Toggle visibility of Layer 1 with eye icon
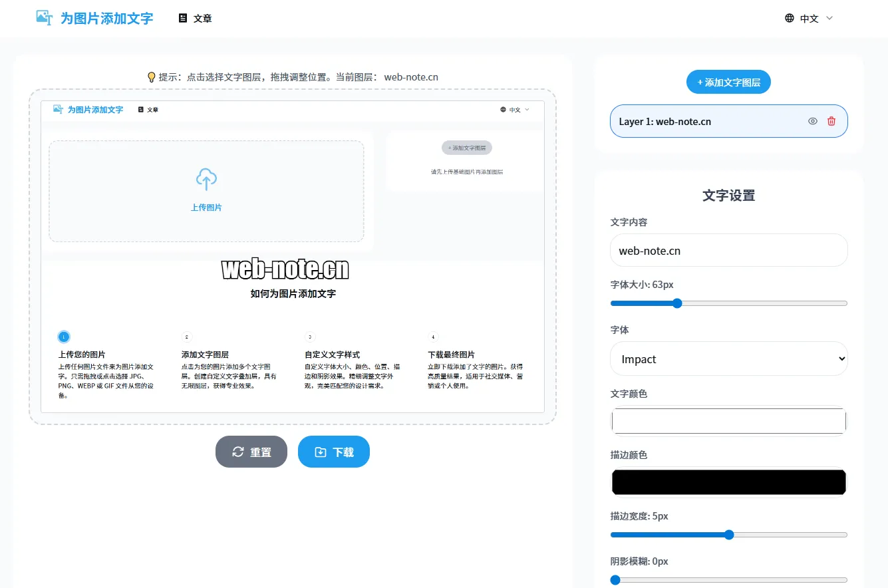Screen dimensions: 888x588 point(812,121)
